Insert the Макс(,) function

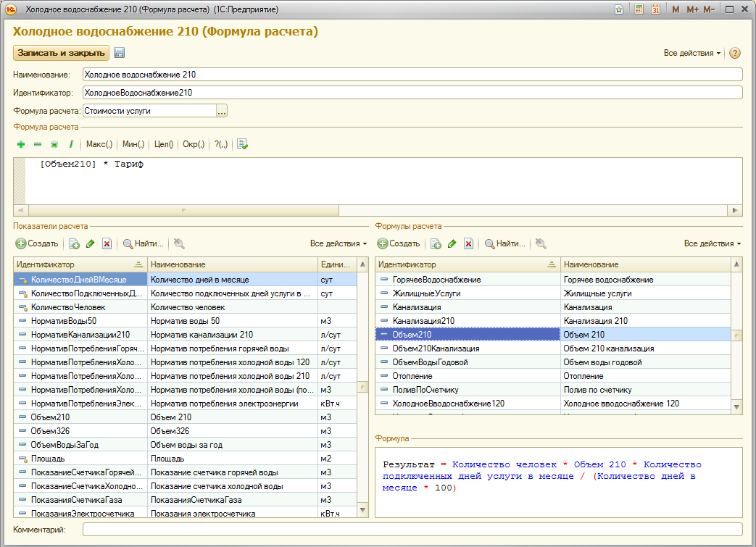pyautogui.click(x=100, y=144)
